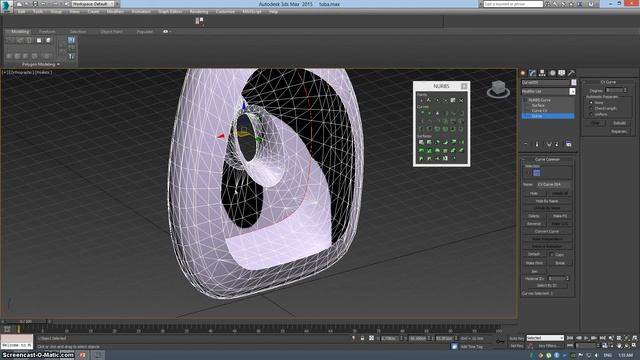Image resolution: width=640 pixels, height=360 pixels.
Task: Open the Hierarchy command panel tab
Action: [x=542, y=73]
